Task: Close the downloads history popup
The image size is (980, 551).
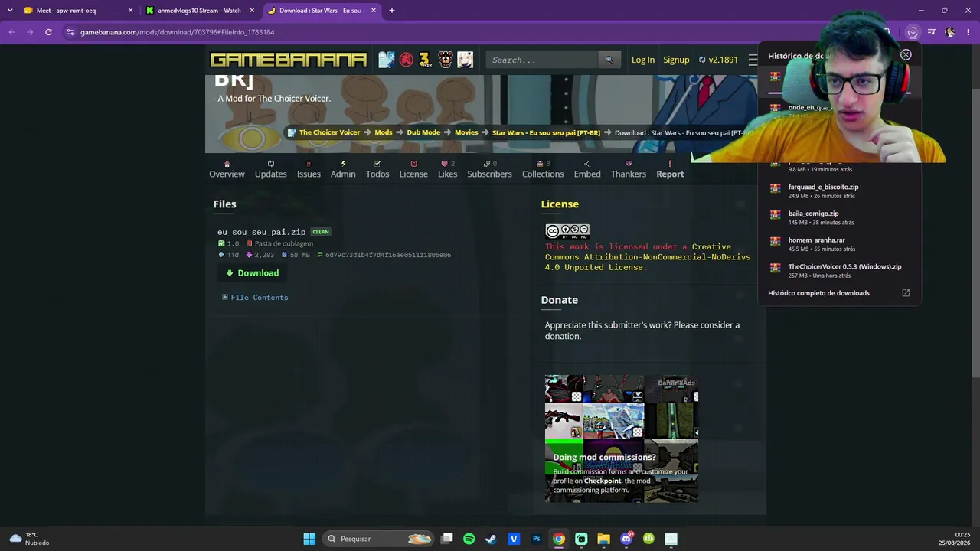Action: pos(906,55)
